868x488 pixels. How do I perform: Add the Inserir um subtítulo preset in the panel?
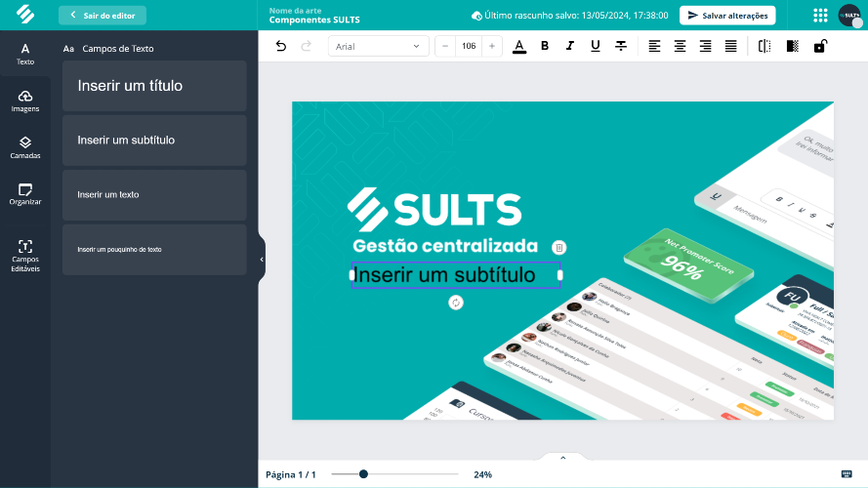click(x=154, y=140)
